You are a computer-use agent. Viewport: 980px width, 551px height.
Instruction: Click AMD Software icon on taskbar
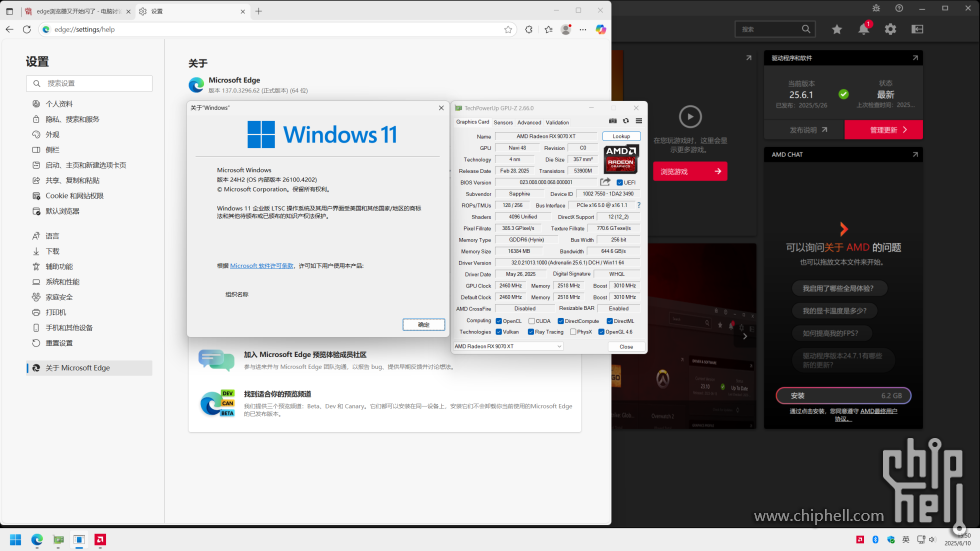pyautogui.click(x=100, y=540)
